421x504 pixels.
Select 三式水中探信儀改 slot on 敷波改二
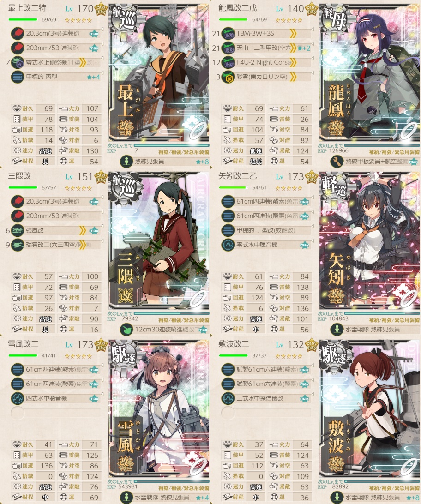click(266, 398)
